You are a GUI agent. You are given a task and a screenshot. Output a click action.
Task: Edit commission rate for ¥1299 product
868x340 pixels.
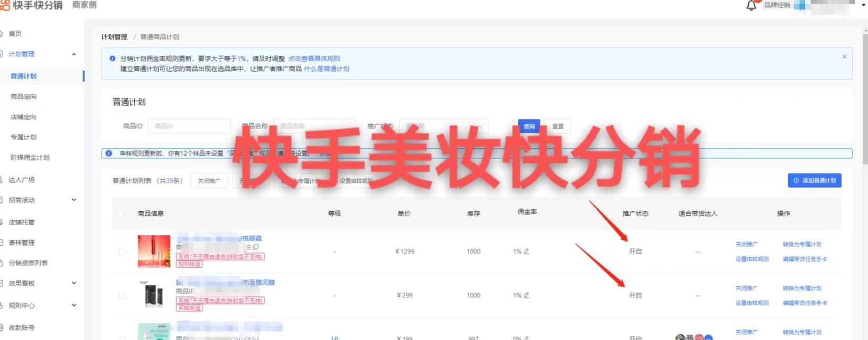pos(527,251)
